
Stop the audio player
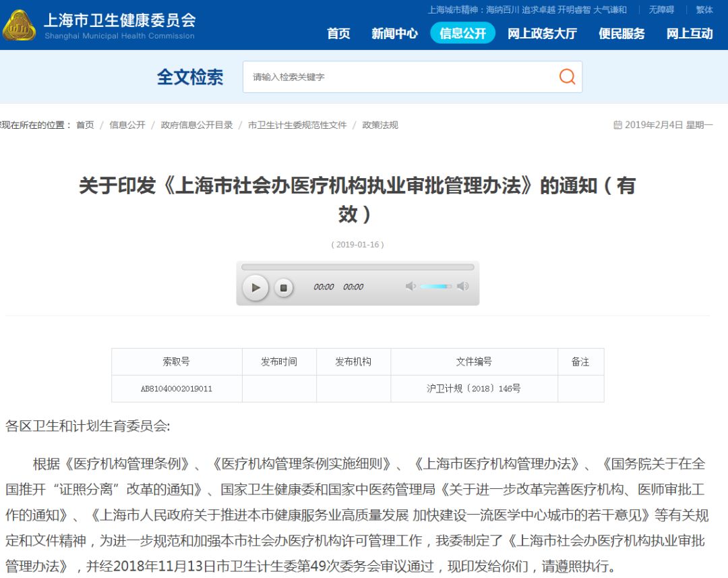(x=284, y=287)
